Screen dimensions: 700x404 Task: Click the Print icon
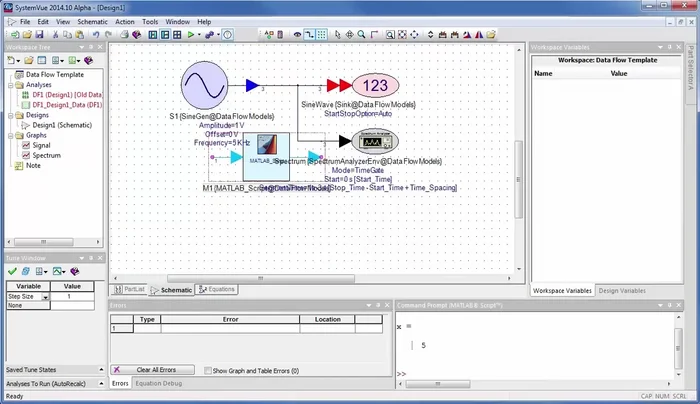point(125,35)
